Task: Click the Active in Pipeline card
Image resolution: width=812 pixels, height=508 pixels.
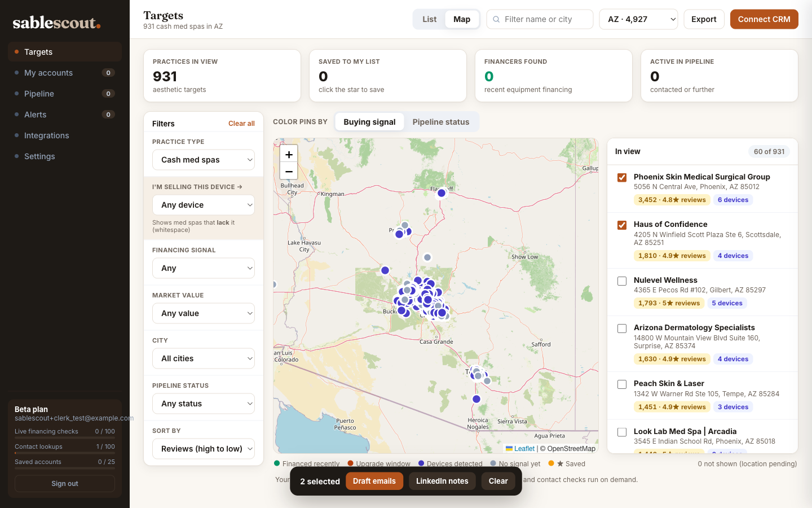Action: (x=720, y=76)
